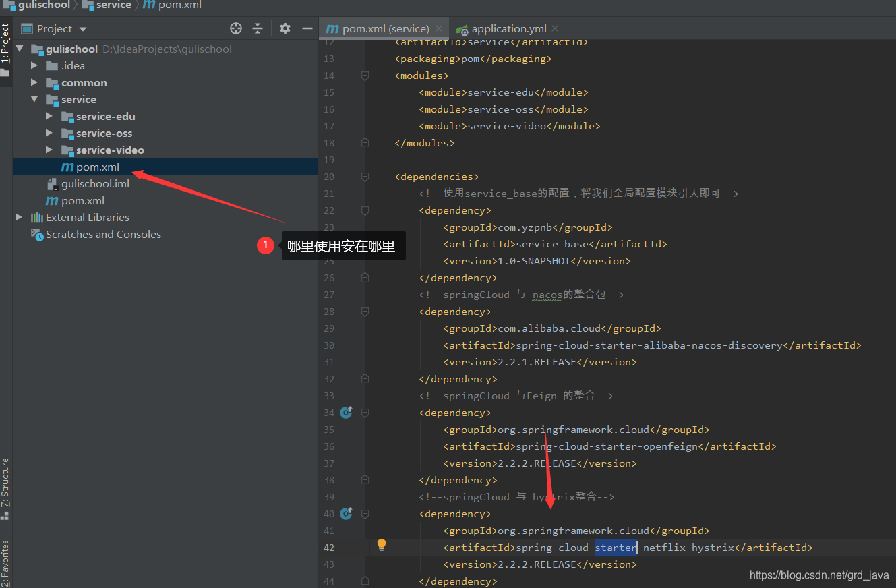The image size is (896, 588).
Task: Select gulischool.iml file
Action: click(x=95, y=183)
